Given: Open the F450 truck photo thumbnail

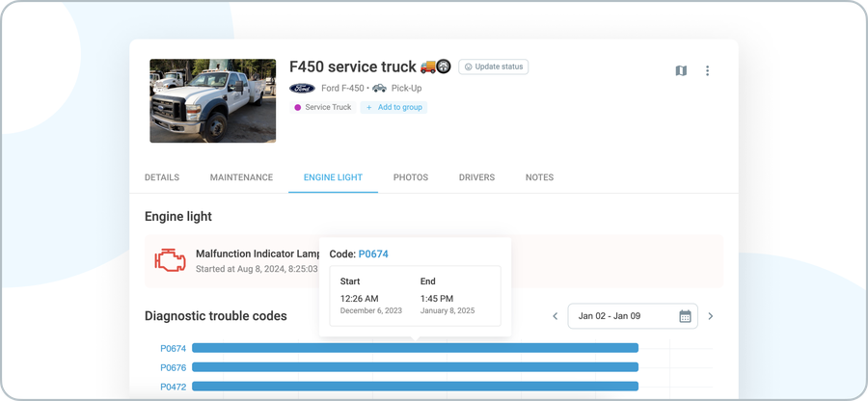Looking at the screenshot, I should 212,100.
